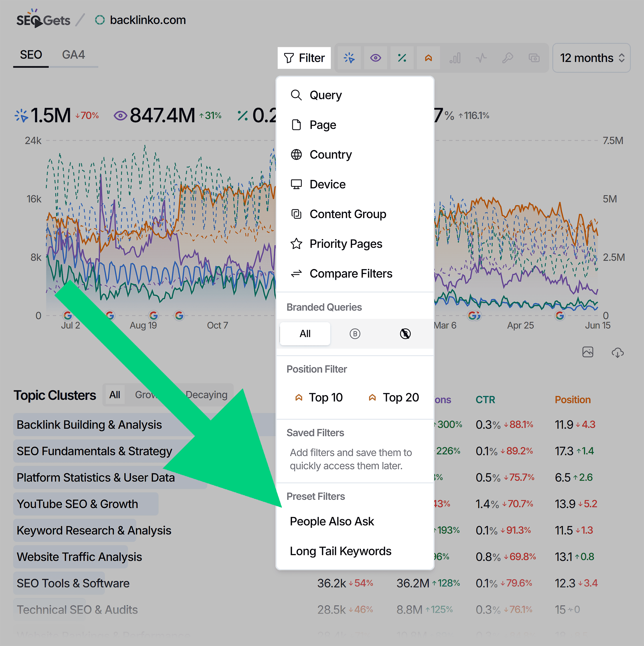
Task: Click the 36.2k clicks value for SEO Tools
Action: click(331, 583)
